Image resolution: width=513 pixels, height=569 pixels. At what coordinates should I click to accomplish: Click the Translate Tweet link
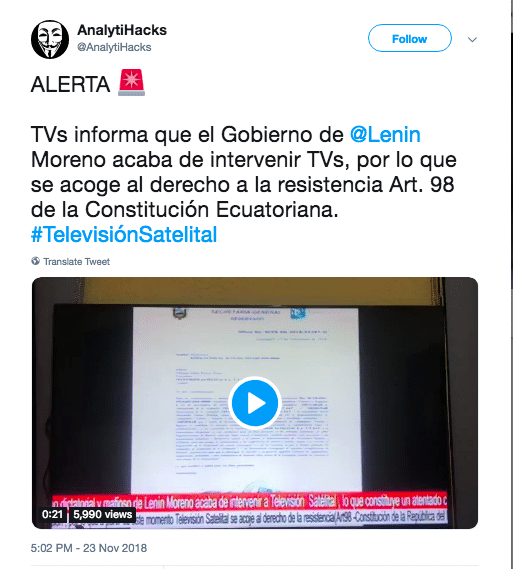pyautogui.click(x=77, y=261)
